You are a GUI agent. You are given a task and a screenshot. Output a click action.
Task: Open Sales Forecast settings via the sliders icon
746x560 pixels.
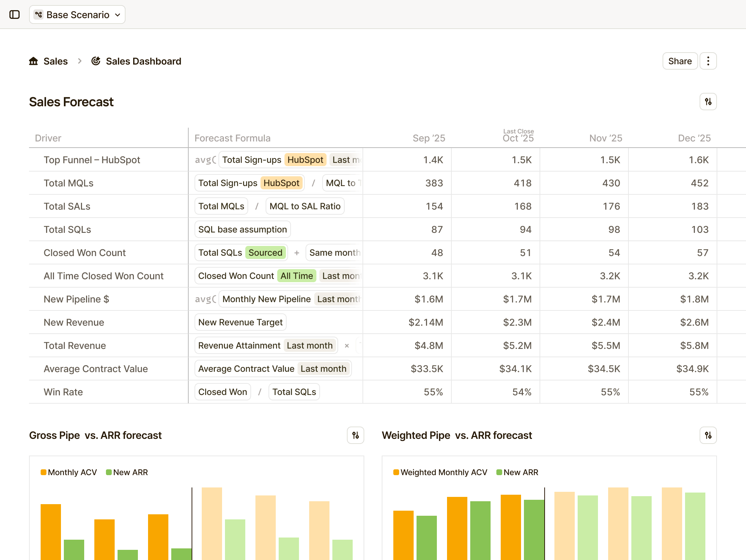(x=708, y=102)
